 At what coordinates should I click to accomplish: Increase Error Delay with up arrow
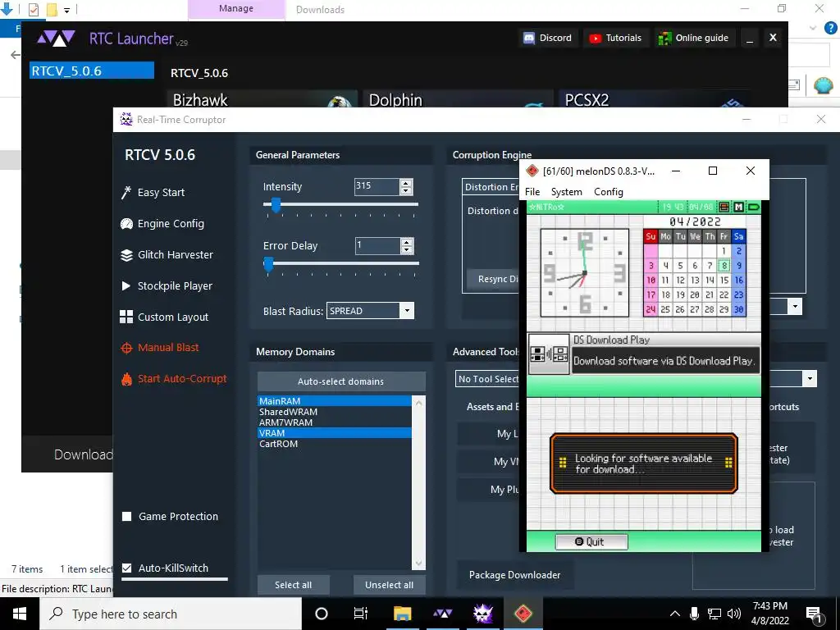tap(407, 242)
